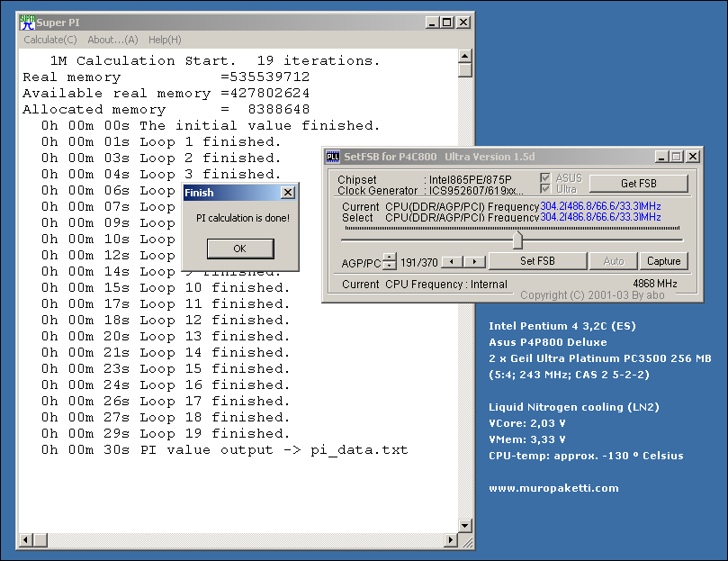Apply the frequency with Set FSB
Viewport: 728px width, 561px height.
(537, 261)
